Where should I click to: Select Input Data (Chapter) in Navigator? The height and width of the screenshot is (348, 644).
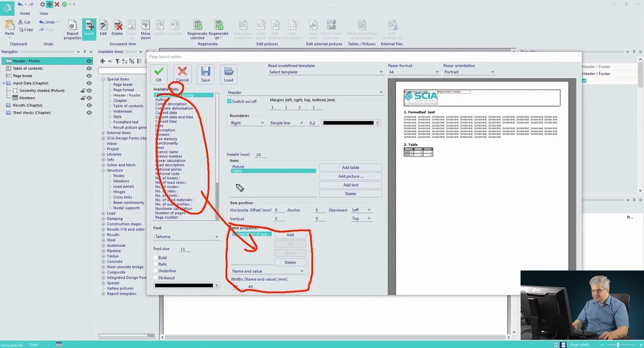coord(30,83)
